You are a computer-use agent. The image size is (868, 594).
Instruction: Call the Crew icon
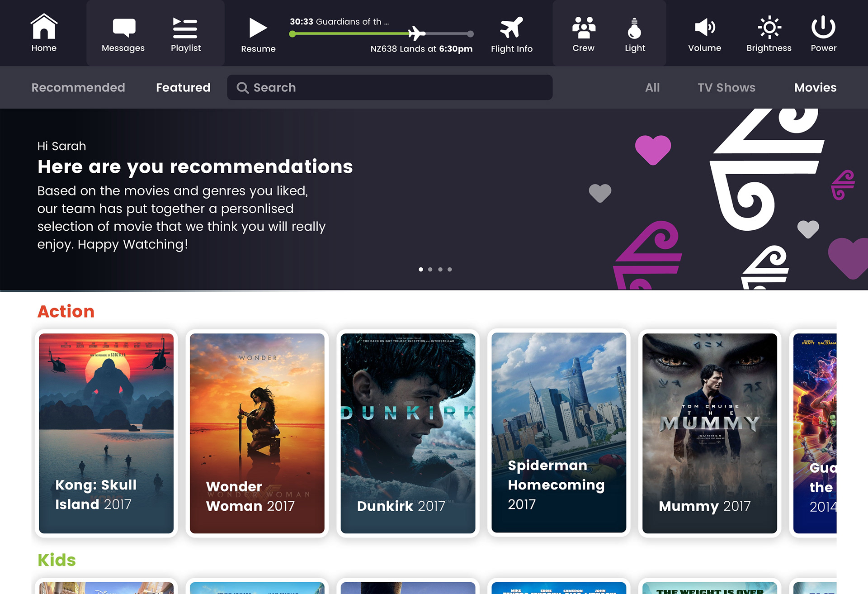click(x=584, y=27)
